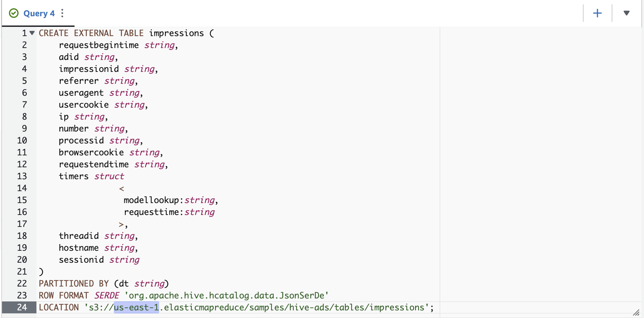Click line number 13 in the gutter

click(22, 176)
